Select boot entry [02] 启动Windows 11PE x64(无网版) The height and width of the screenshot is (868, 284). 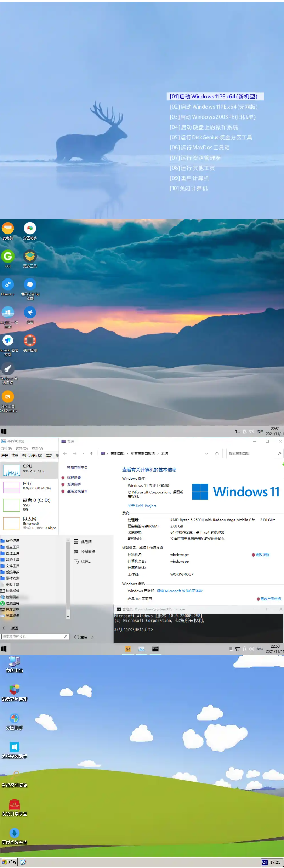pos(214,107)
